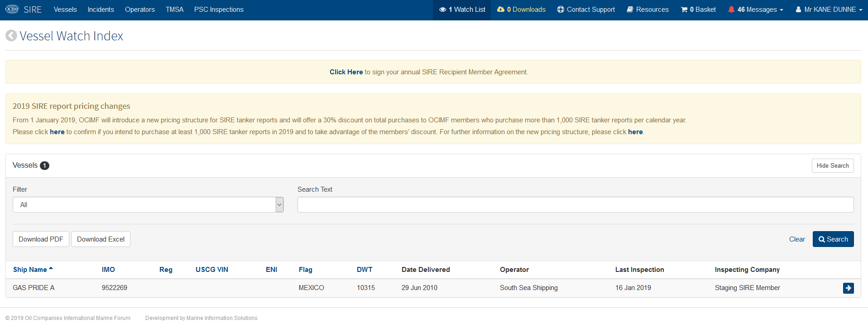Sort using the Ship Name ascending arrow
The height and width of the screenshot is (334, 868).
point(51,269)
